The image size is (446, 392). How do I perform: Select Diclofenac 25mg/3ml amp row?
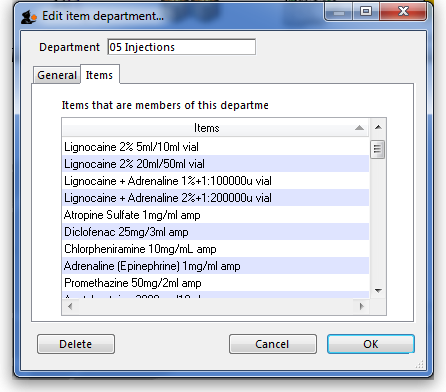(215, 232)
